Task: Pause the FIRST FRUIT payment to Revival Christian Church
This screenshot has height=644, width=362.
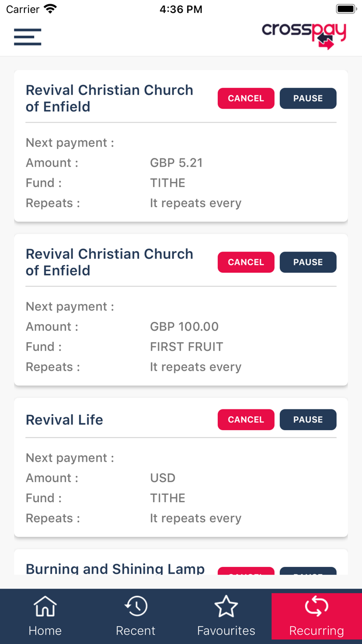Action: click(308, 262)
